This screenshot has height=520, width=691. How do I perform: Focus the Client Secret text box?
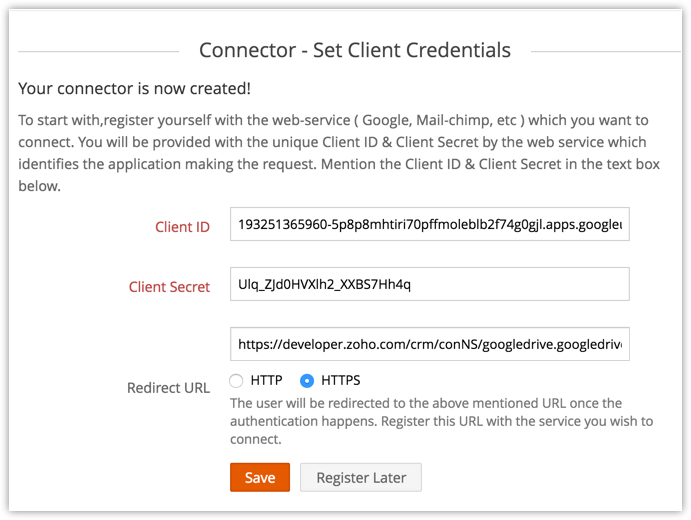429,285
